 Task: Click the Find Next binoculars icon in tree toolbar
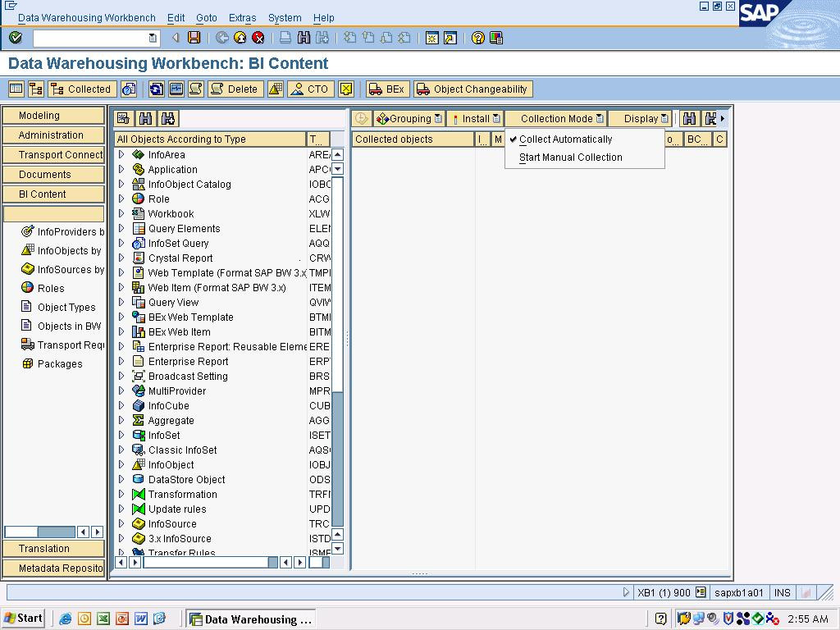pyautogui.click(x=167, y=118)
